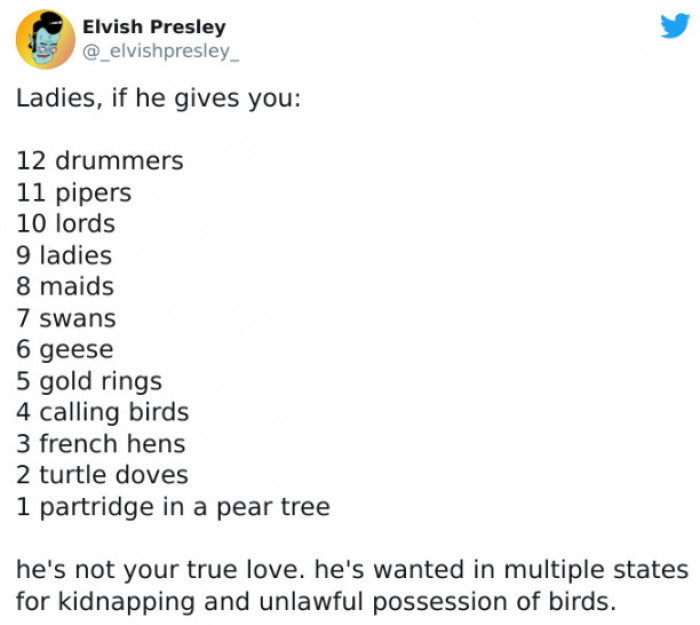
Task: Click the "3 french hens" line
Action: [101, 444]
